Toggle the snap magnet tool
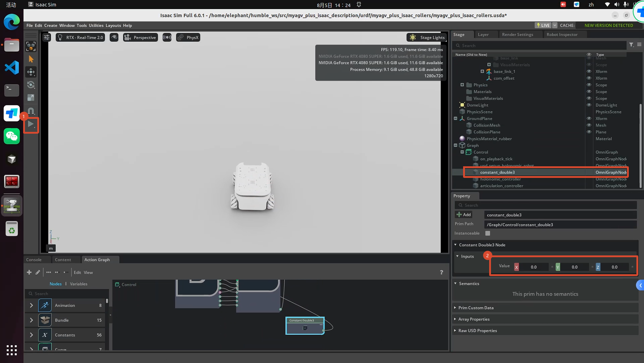 [31, 110]
